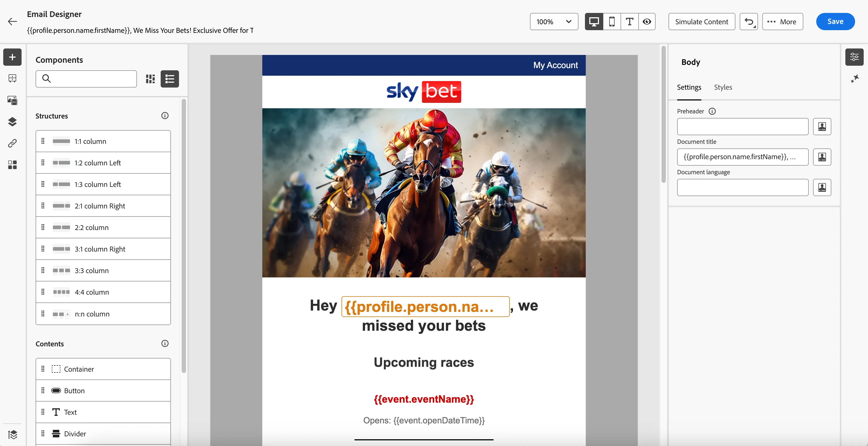Screen dimensions: 868x446
Task: Select the 1:1 column structure
Action: [x=103, y=141]
